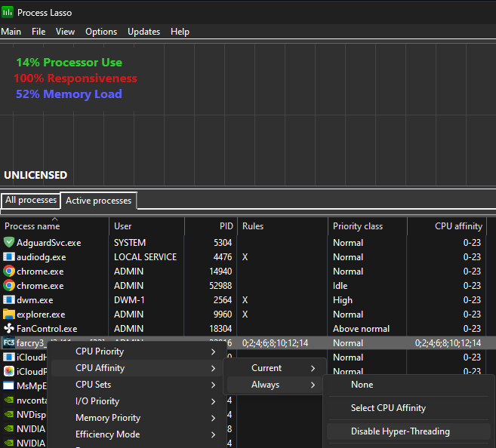Click the MsMpE process icon
The height and width of the screenshot is (448, 496).
click(9, 385)
